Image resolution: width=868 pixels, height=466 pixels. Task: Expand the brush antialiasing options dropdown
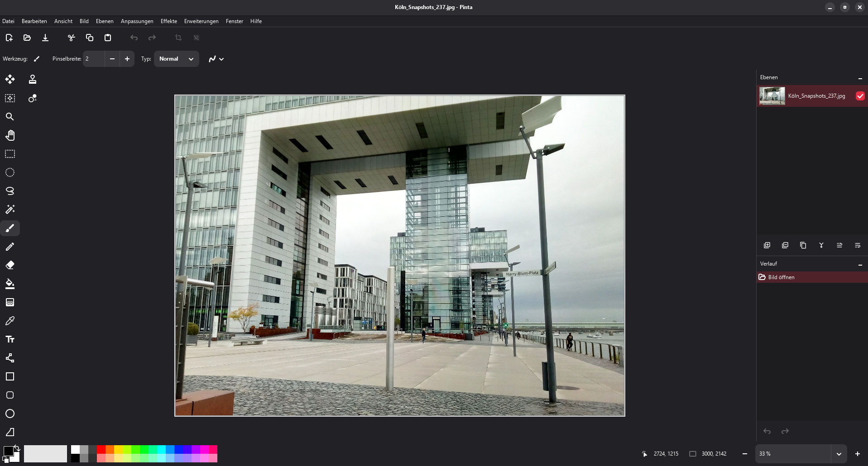(x=216, y=59)
